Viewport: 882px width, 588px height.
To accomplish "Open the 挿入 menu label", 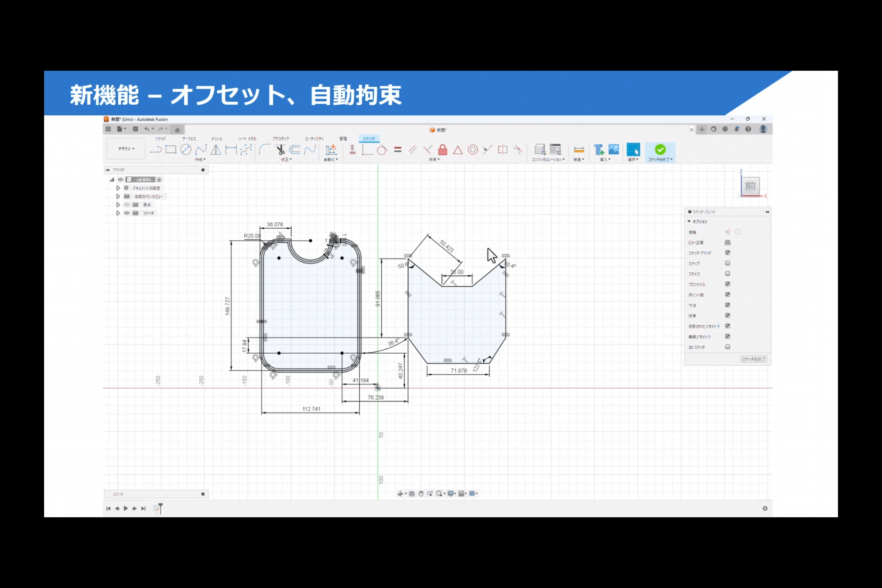I will [605, 160].
